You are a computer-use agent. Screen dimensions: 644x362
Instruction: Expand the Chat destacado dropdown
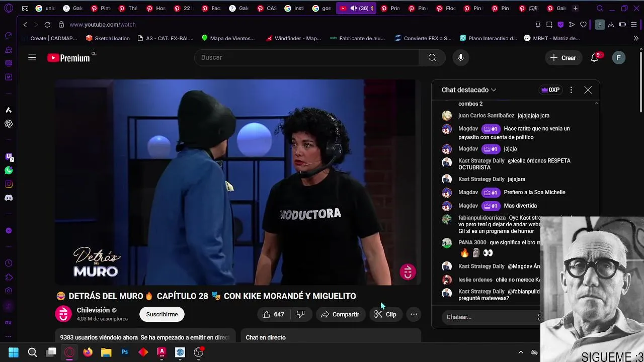(469, 90)
